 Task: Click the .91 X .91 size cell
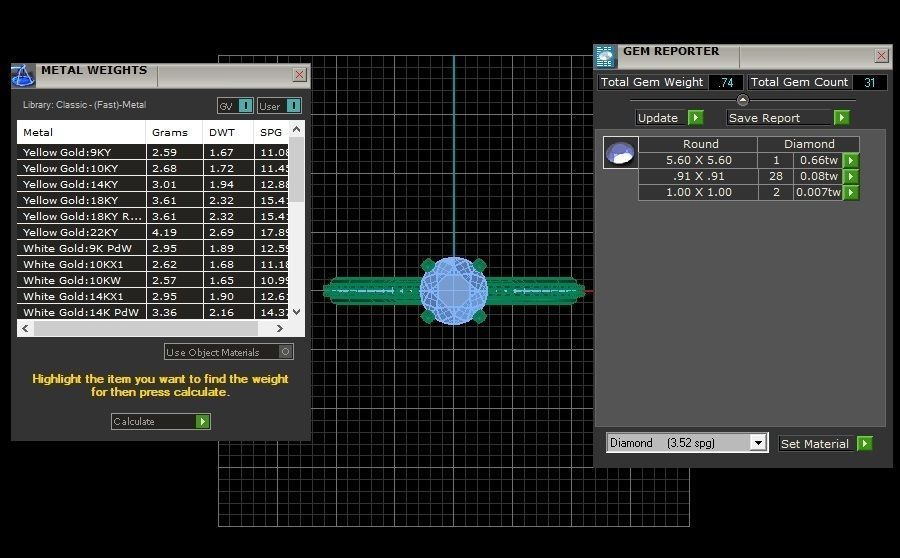(698, 176)
